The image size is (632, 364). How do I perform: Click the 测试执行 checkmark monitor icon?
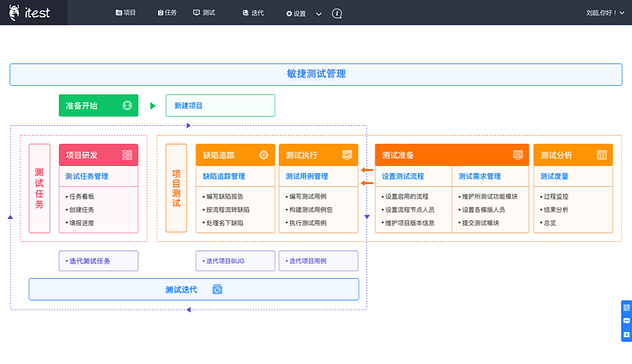coord(347,154)
